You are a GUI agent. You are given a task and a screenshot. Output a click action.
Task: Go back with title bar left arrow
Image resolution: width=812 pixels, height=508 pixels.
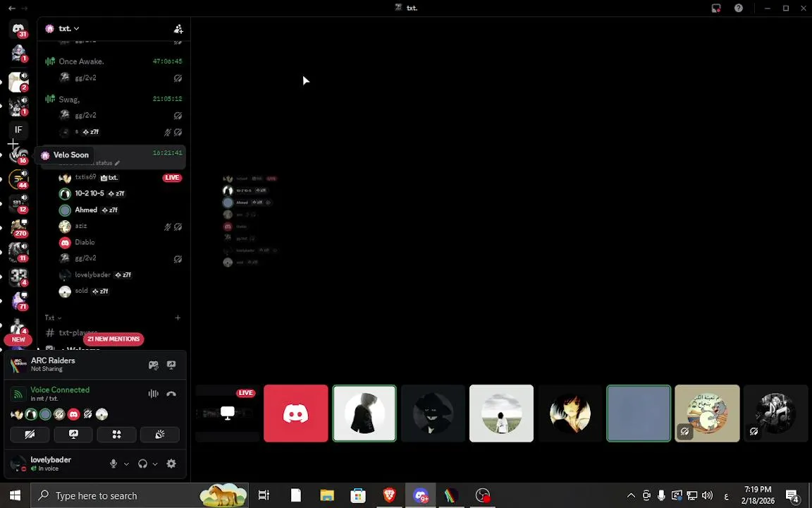[x=11, y=8]
